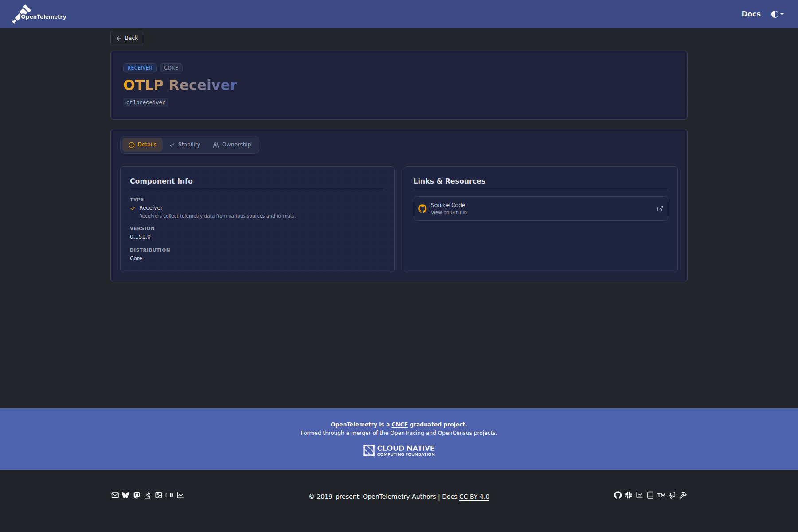Viewport: 798px width, 532px height.
Task: Open the GitHub footer icon
Action: pyautogui.click(x=618, y=495)
